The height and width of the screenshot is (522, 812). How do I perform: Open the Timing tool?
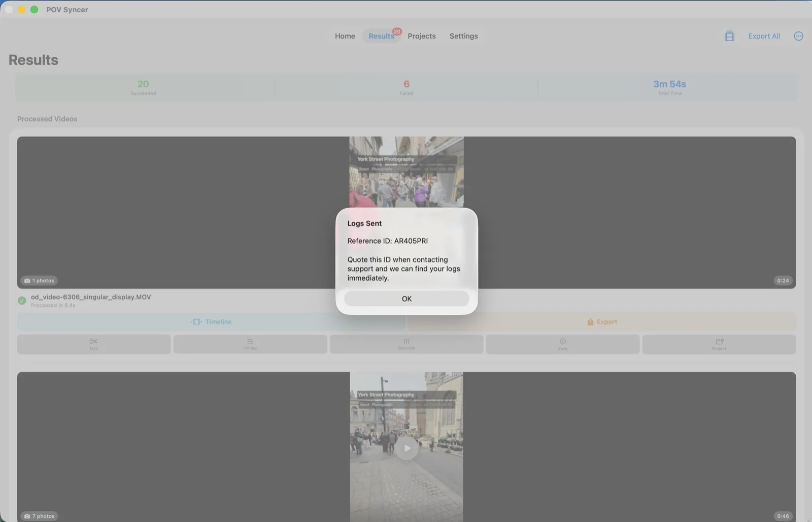(250, 344)
